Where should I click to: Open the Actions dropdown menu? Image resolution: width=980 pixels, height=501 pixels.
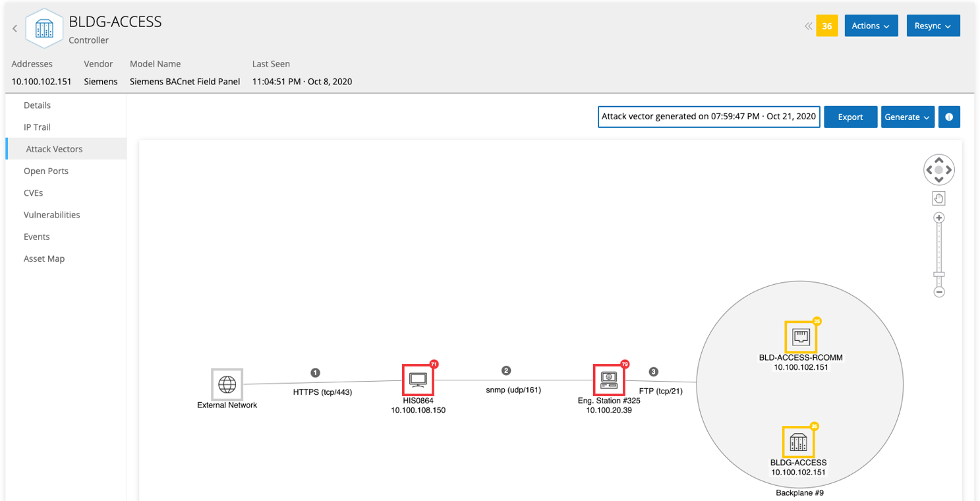(x=871, y=26)
